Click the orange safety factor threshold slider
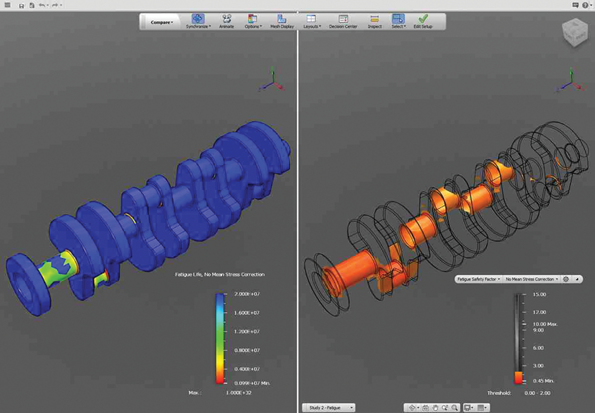This screenshot has width=595, height=413. 518,378
